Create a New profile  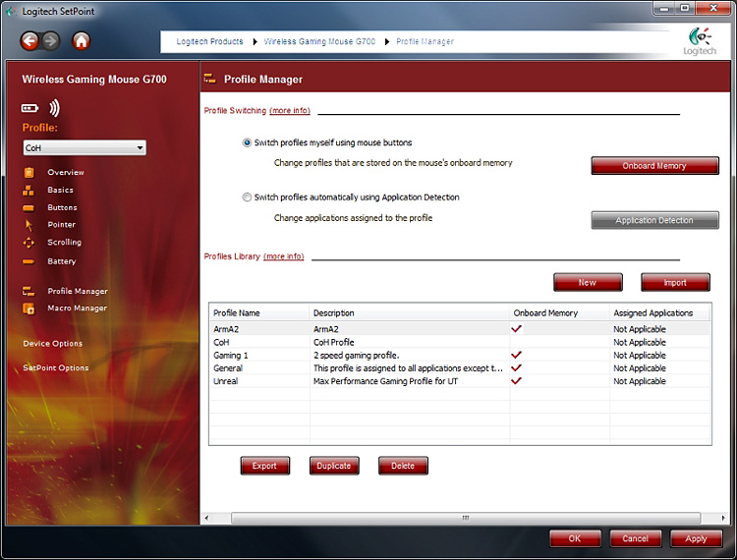pos(588,282)
